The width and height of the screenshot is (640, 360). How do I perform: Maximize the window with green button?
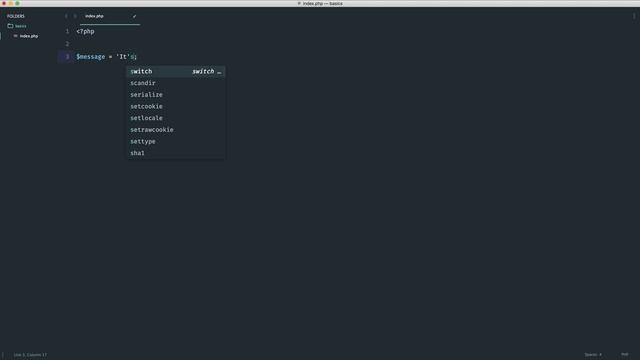(18, 3)
